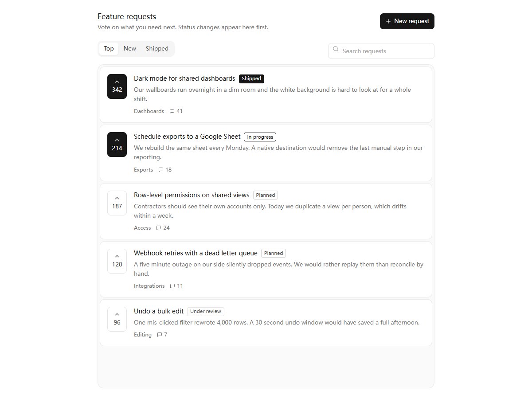Upvote Webhook retries with dead letter queue
Image resolution: width=532 pixels, height=399 pixels.
(117, 261)
